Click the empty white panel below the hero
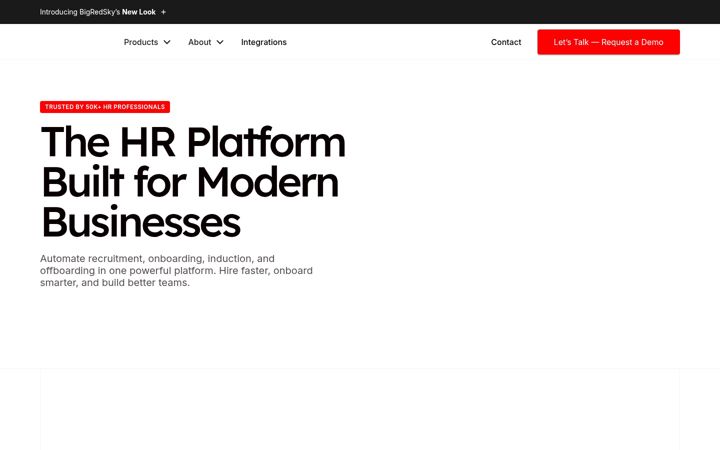The width and height of the screenshot is (720, 450). coord(360,409)
